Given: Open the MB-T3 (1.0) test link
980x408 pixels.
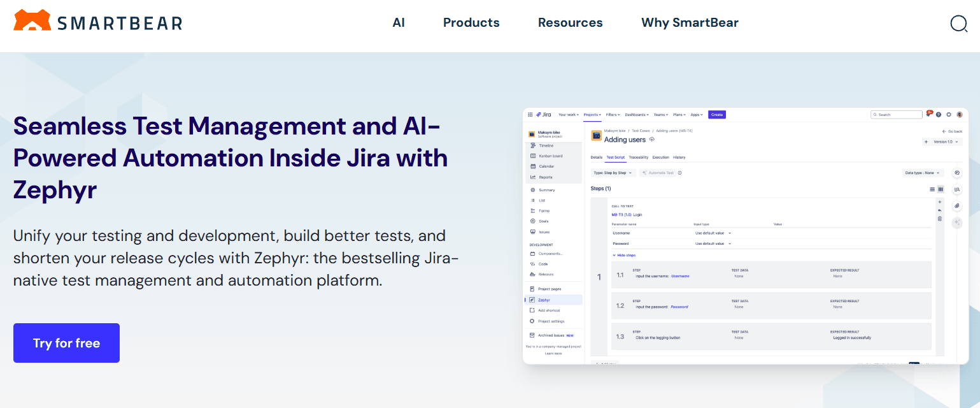Looking at the screenshot, I should (621, 215).
